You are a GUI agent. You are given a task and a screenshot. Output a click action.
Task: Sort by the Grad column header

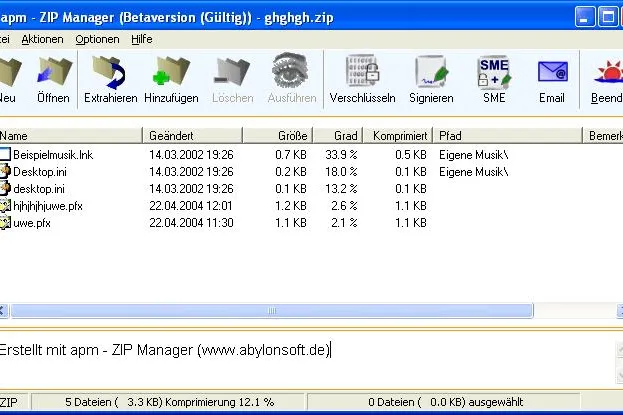coord(338,136)
